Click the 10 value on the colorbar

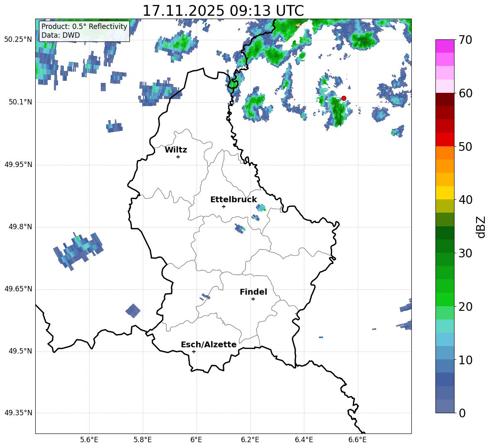pyautogui.click(x=465, y=360)
